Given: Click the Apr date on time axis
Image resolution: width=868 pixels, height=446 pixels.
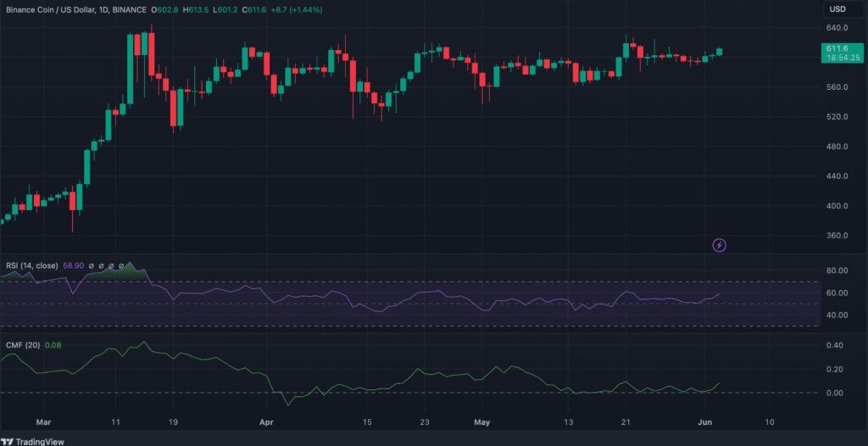Looking at the screenshot, I should coord(266,422).
